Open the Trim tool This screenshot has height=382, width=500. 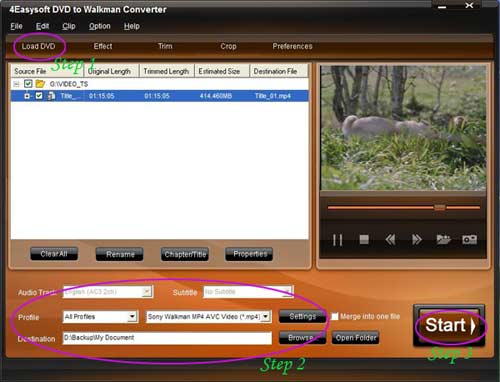[x=165, y=46]
